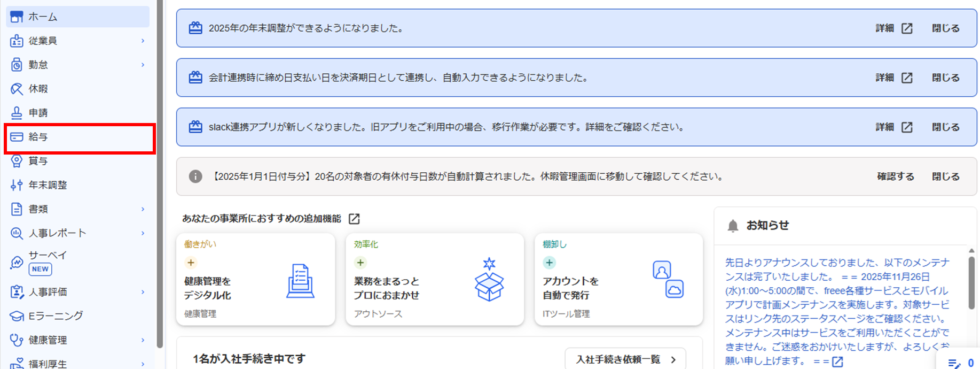Click the 賞与 bonus icon in sidebar
980x369 pixels.
[17, 161]
